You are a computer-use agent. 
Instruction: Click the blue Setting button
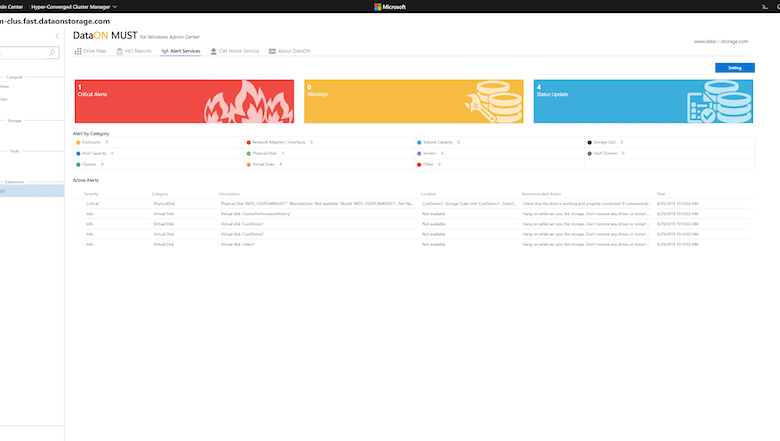click(x=735, y=68)
